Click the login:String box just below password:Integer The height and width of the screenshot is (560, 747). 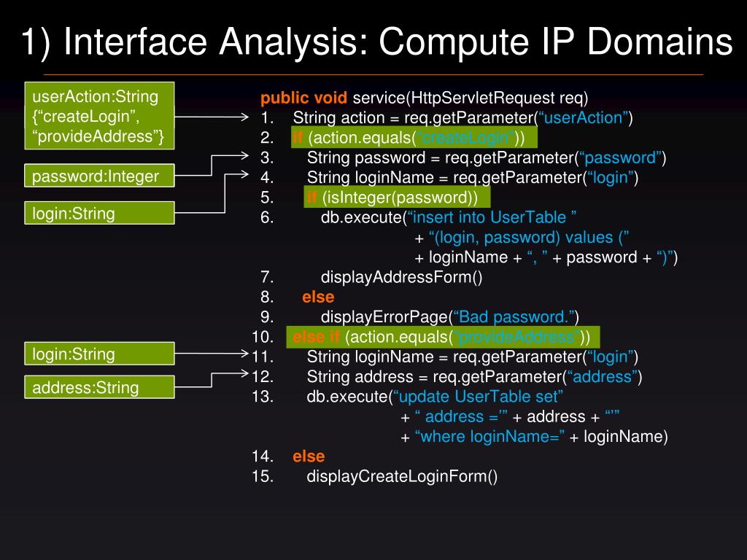(x=99, y=213)
